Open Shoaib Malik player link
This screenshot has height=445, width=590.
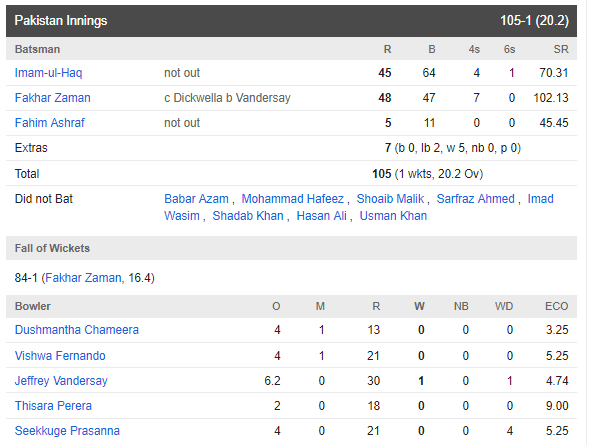(390, 199)
